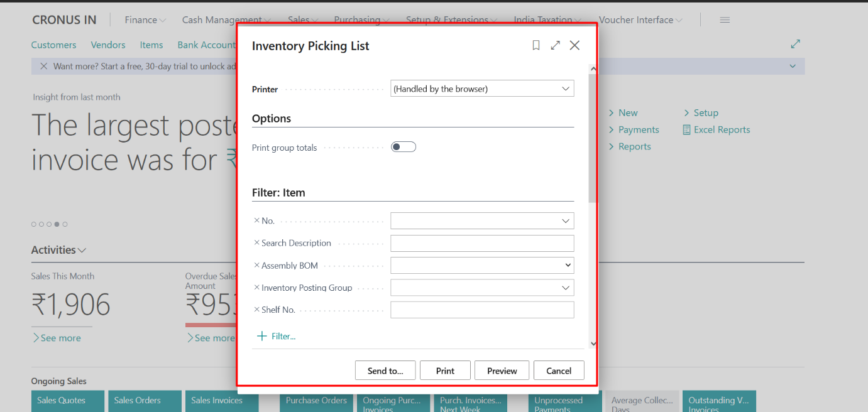Click inside the Shelf No. input field
The image size is (868, 412).
(482, 309)
